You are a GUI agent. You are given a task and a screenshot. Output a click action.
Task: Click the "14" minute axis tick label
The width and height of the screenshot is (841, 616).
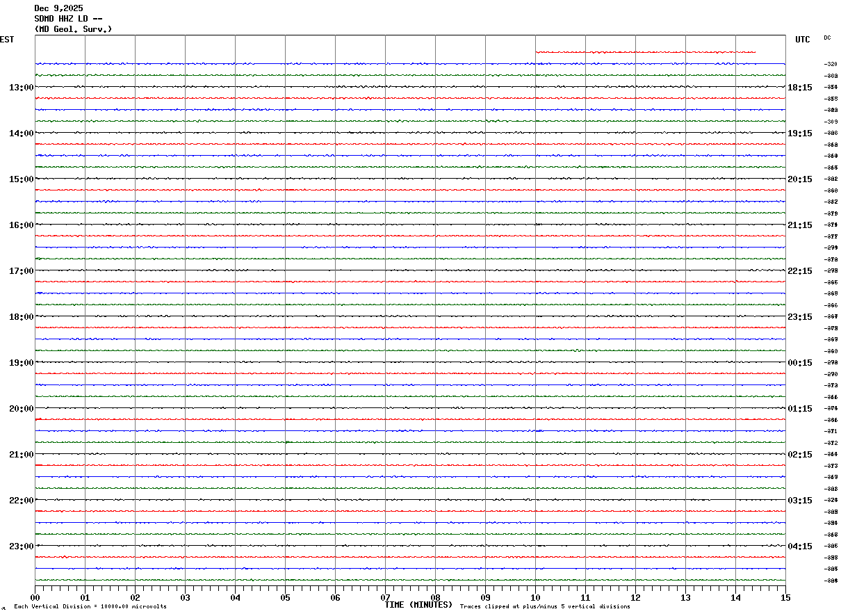736,598
